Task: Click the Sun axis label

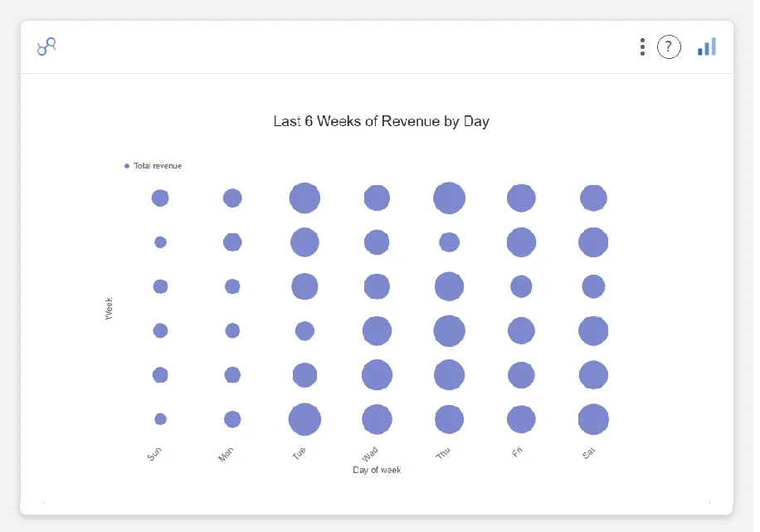Action: point(154,454)
